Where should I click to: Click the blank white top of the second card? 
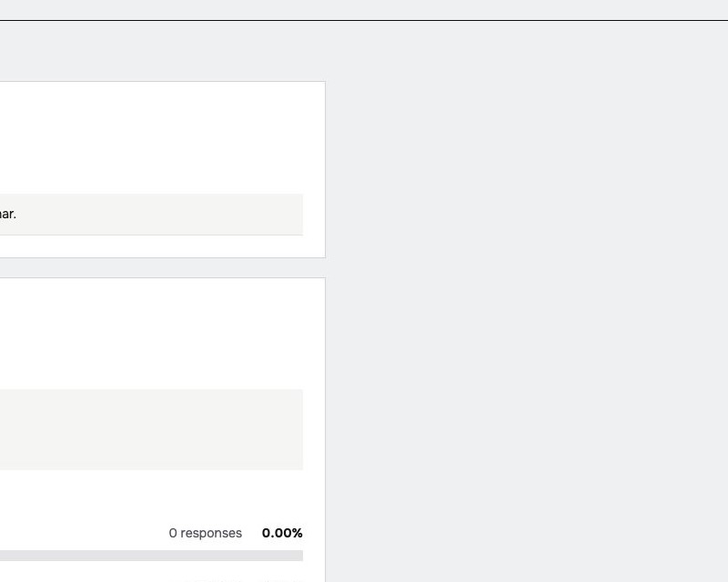click(163, 333)
